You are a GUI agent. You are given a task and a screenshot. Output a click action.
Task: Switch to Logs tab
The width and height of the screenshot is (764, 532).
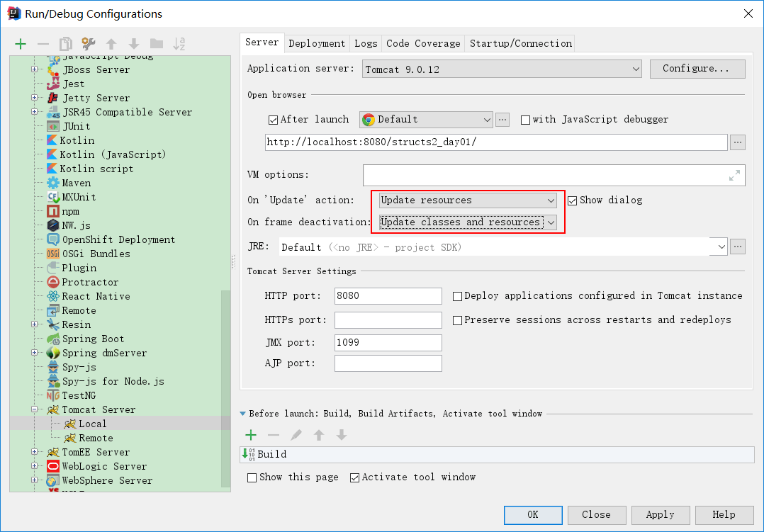[366, 43]
